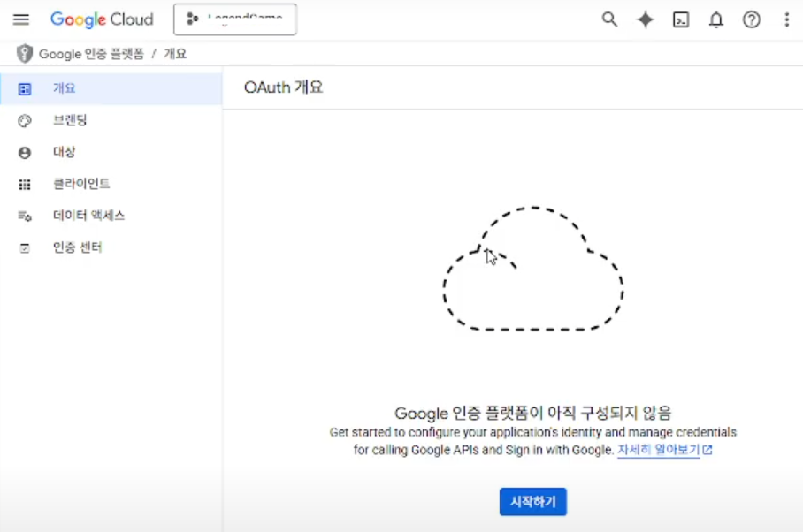This screenshot has width=803, height=532.
Task: Open 데이터 액세스 sidebar item
Action: click(x=111, y=216)
